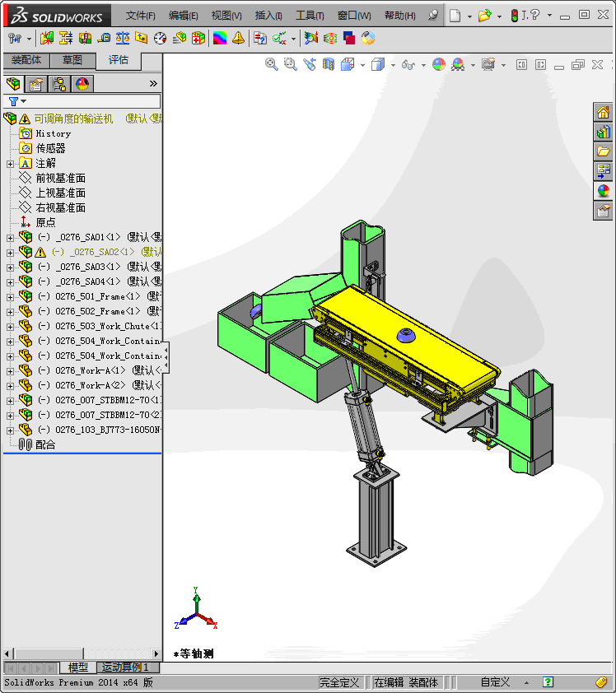The height and width of the screenshot is (693, 616).
Task: Open the ConfigurationManager tab icon
Action: point(59,83)
